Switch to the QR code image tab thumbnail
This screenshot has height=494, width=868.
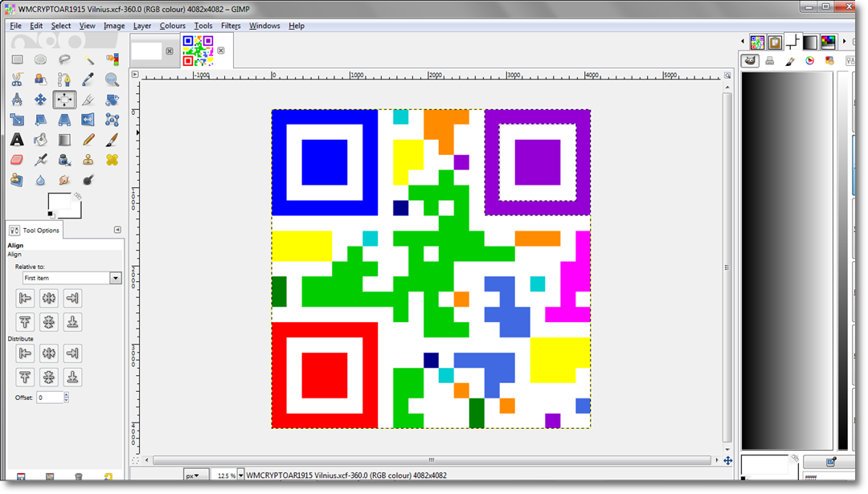(199, 51)
